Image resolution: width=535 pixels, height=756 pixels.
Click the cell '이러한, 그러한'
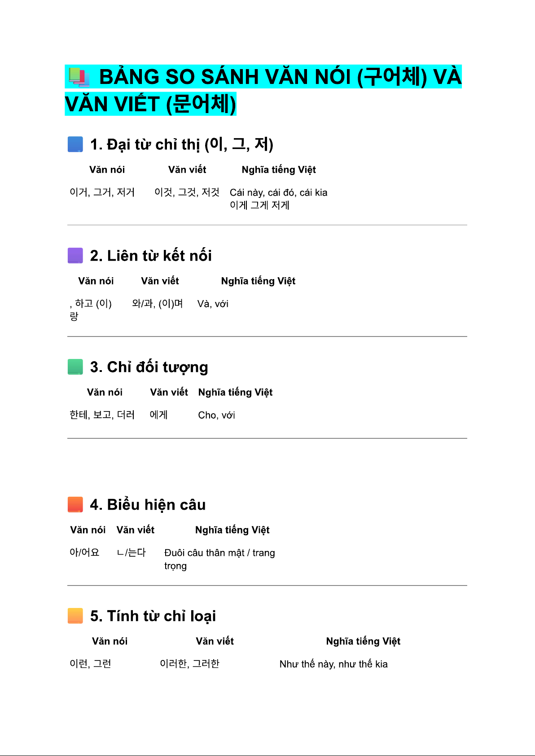coord(189,664)
